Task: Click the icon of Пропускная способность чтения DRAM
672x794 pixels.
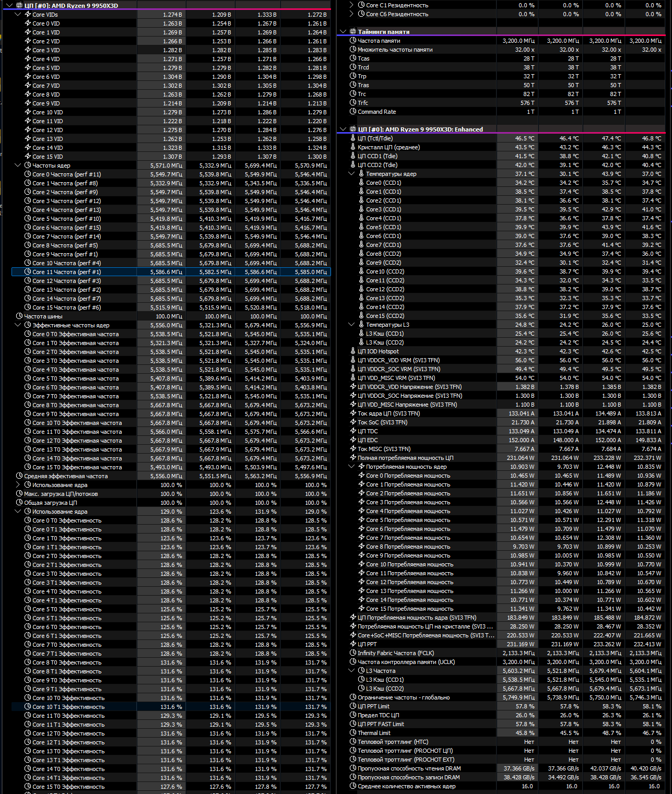Action: pyautogui.click(x=353, y=768)
